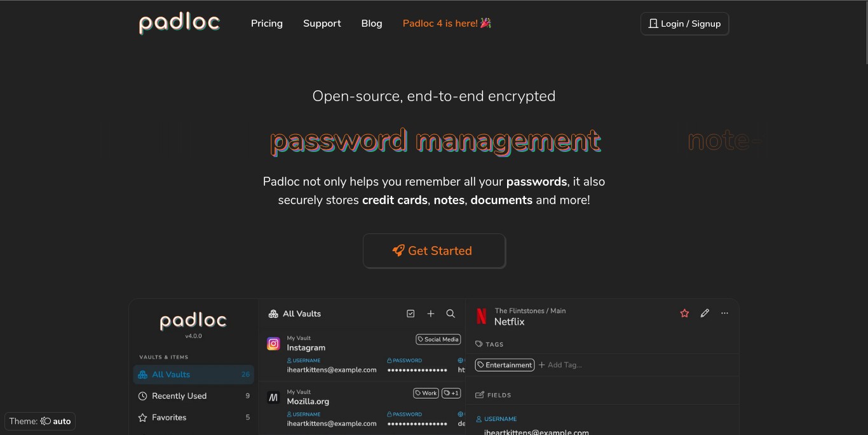
Task: Open the Pricing page
Action: pyautogui.click(x=267, y=24)
